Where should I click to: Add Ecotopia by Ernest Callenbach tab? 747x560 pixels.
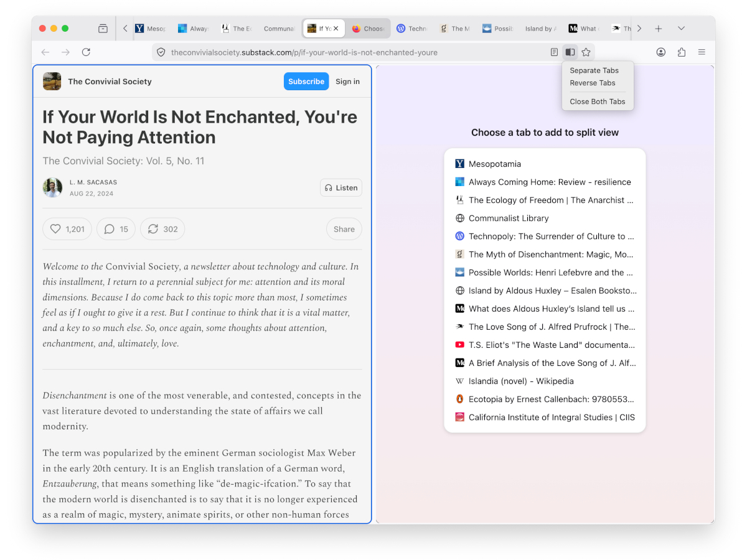coord(545,399)
